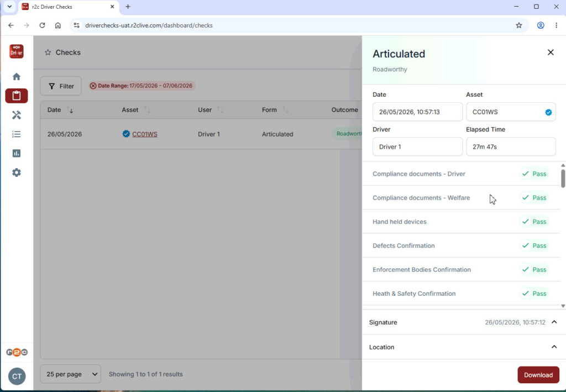Click the verified badge next to CC01WS in table
Screen dimensions: 566x392
click(126, 134)
